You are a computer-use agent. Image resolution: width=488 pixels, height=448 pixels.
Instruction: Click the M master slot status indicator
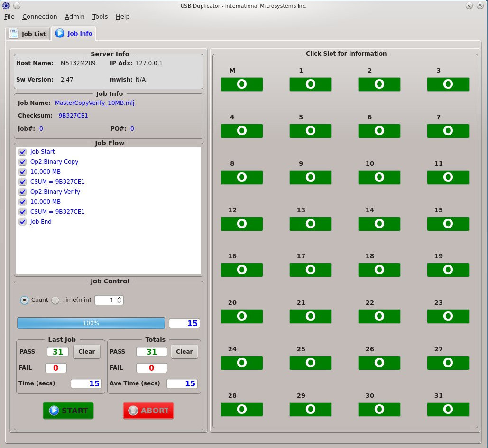[x=241, y=84]
